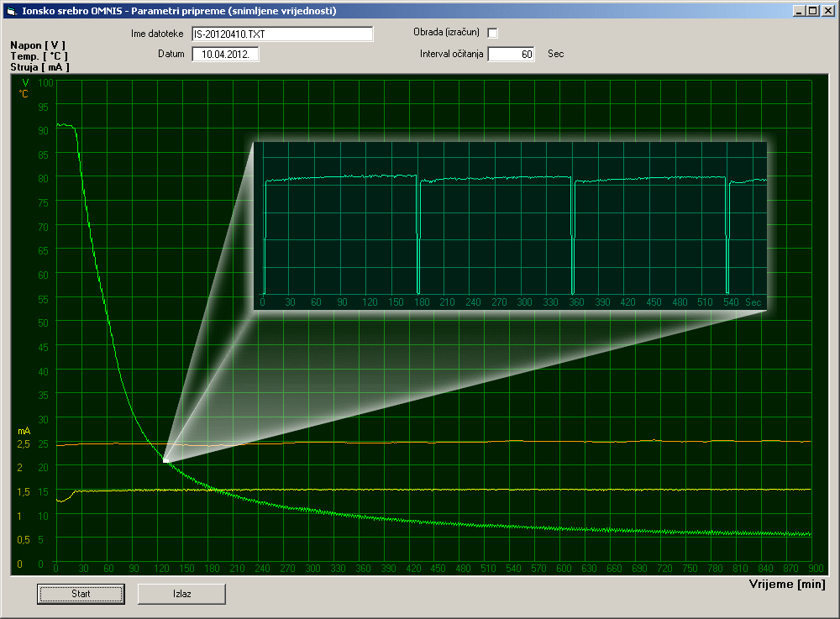The image size is (840, 619).
Task: Maximize the Ionsko srebro OMNIS window
Action: [x=812, y=11]
